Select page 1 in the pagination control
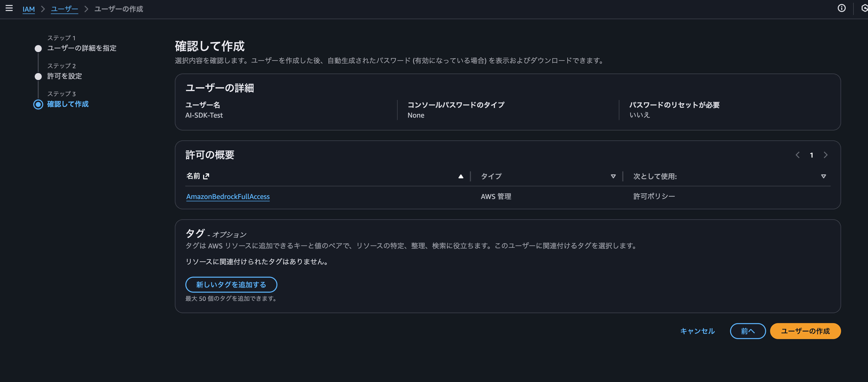Image resolution: width=868 pixels, height=382 pixels. tap(811, 155)
